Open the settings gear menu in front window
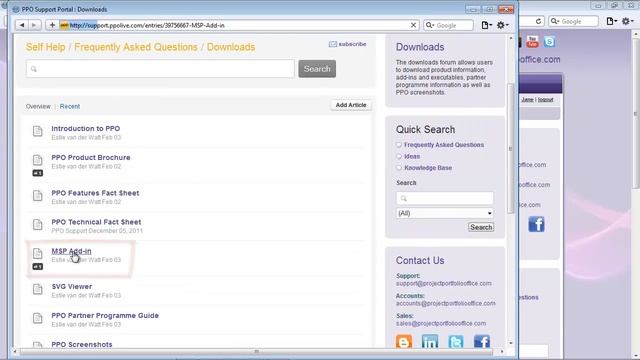640x360 pixels. coord(502,25)
